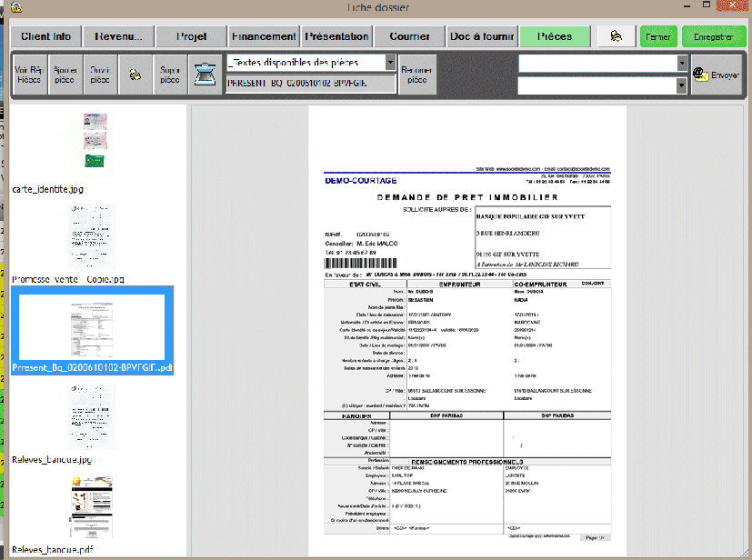
Task: Click the print icon beside Ouvrir pièce
Action: click(134, 74)
